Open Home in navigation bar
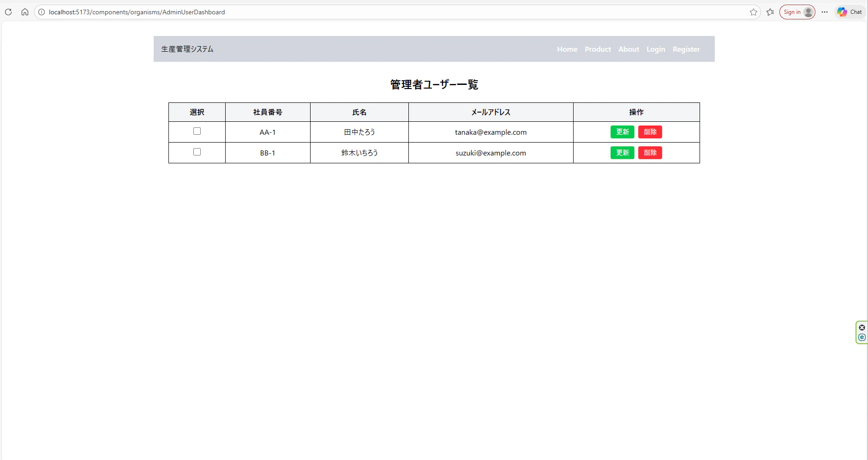 (x=567, y=49)
